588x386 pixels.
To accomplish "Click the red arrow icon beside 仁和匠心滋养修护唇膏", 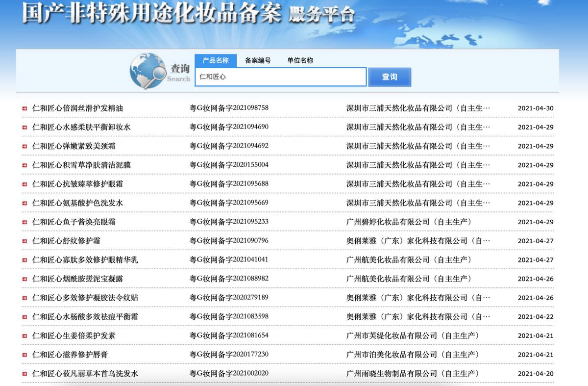I will pos(24,354).
